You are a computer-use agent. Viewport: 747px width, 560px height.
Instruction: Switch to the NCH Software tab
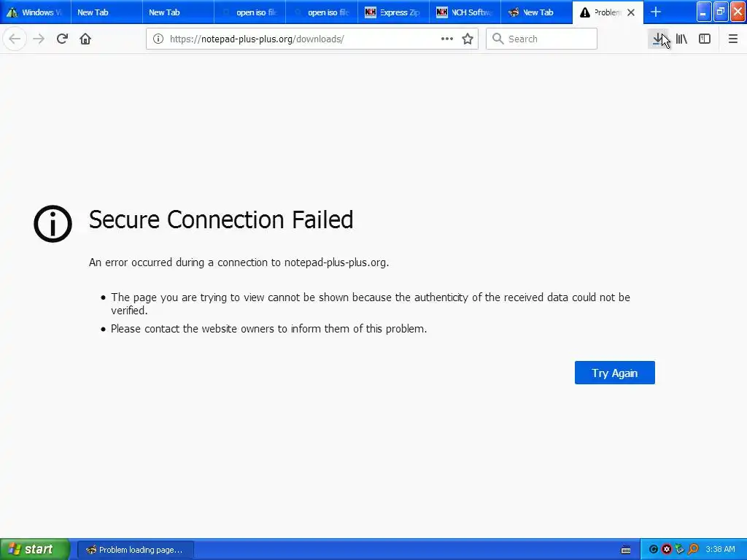(x=464, y=12)
